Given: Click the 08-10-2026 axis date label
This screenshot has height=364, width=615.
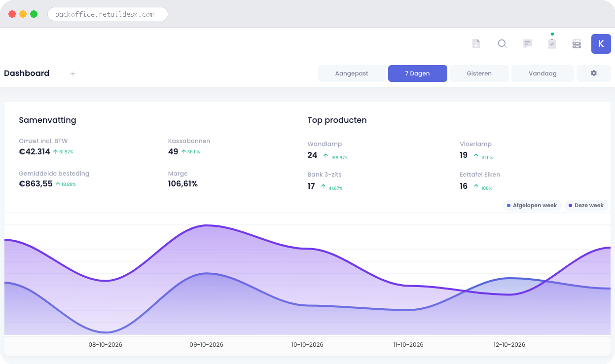Looking at the screenshot, I should tap(106, 345).
